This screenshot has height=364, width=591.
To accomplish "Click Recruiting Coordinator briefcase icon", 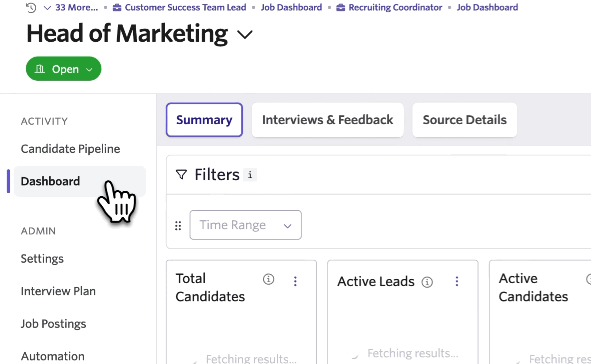I will pyautogui.click(x=340, y=8).
